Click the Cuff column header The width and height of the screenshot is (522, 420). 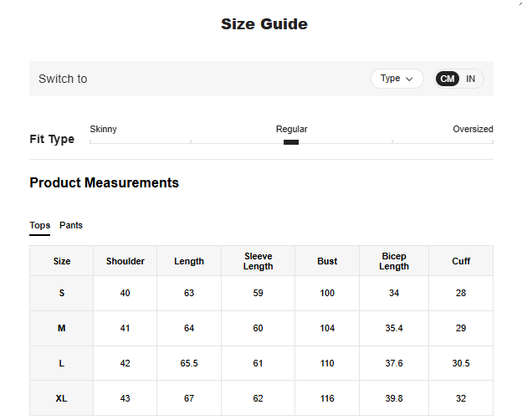461,261
